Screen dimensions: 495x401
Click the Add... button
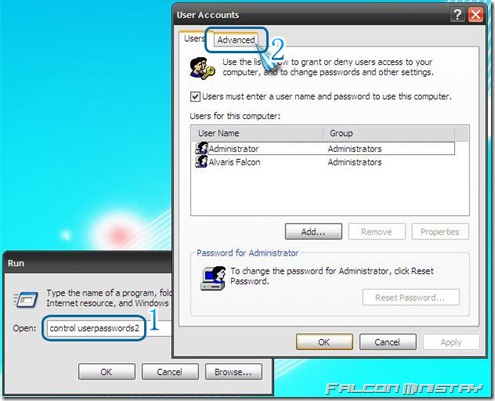[313, 232]
